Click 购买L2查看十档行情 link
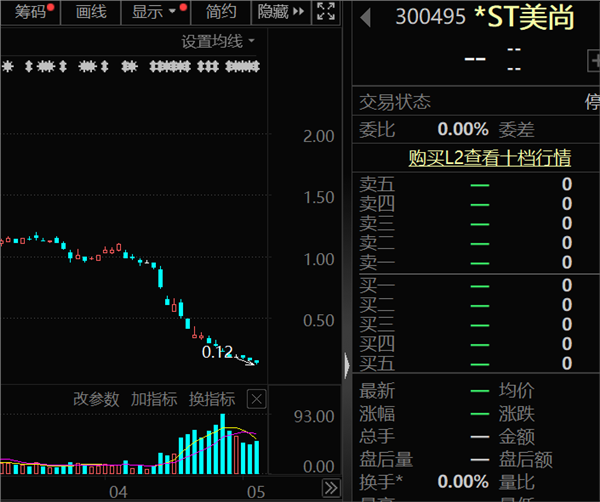 pyautogui.click(x=489, y=158)
